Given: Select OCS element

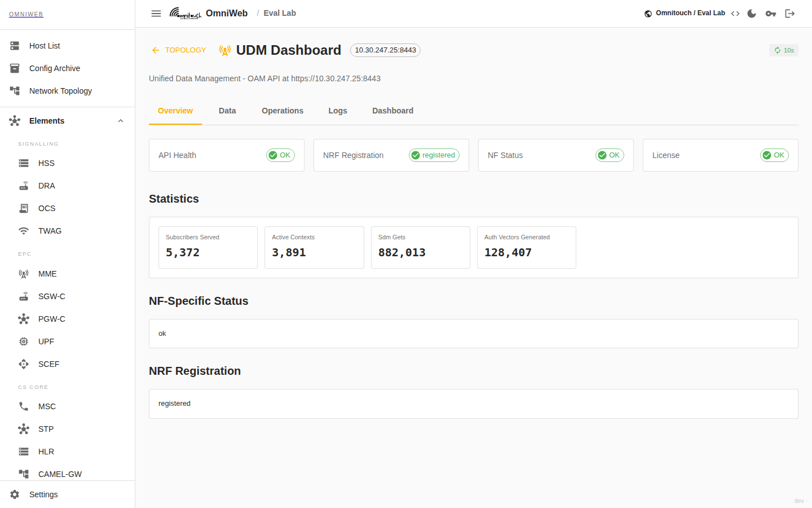Looking at the screenshot, I should [x=68, y=208].
